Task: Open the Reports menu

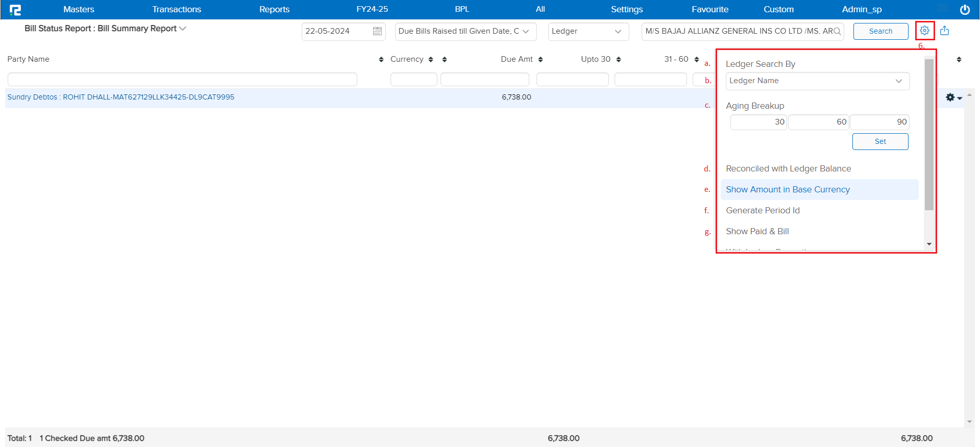Action: (274, 9)
